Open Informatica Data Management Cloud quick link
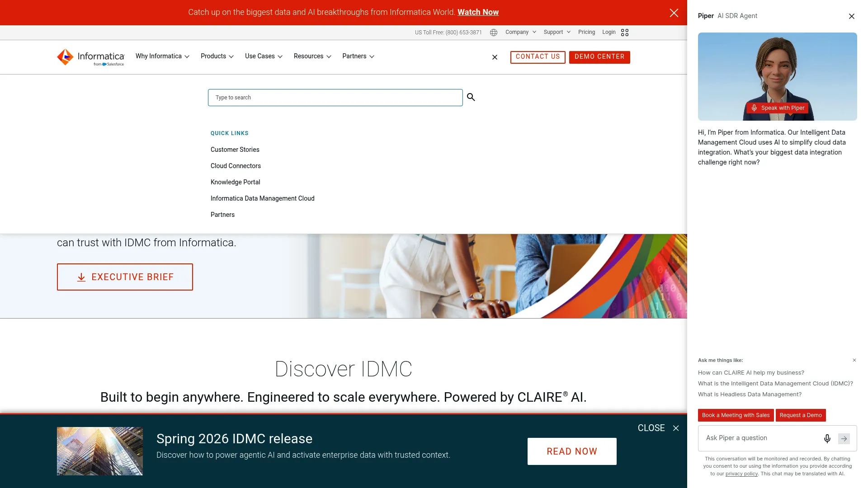868x488 pixels. coord(262,198)
